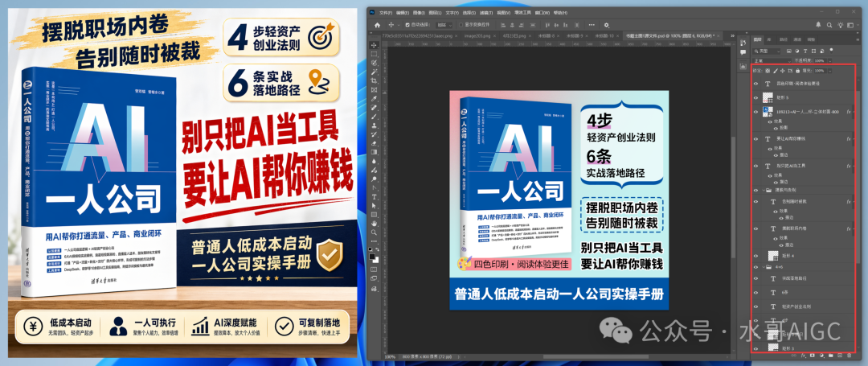The width and height of the screenshot is (868, 366).
Task: Select the Lasso tool
Action: [374, 63]
